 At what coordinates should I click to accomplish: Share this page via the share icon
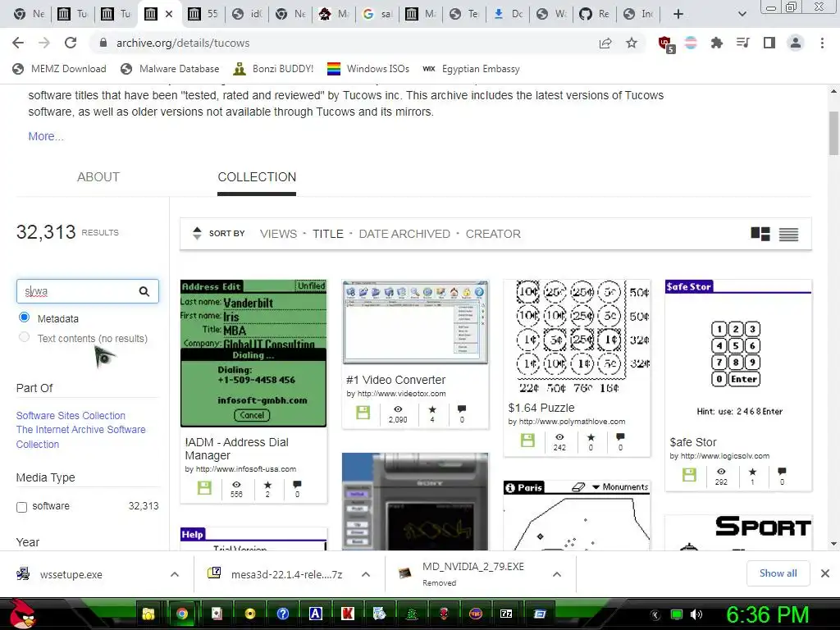tap(605, 43)
